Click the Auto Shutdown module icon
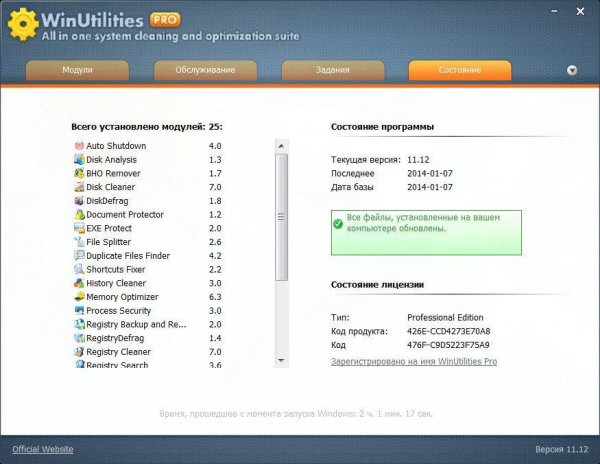 pos(79,146)
